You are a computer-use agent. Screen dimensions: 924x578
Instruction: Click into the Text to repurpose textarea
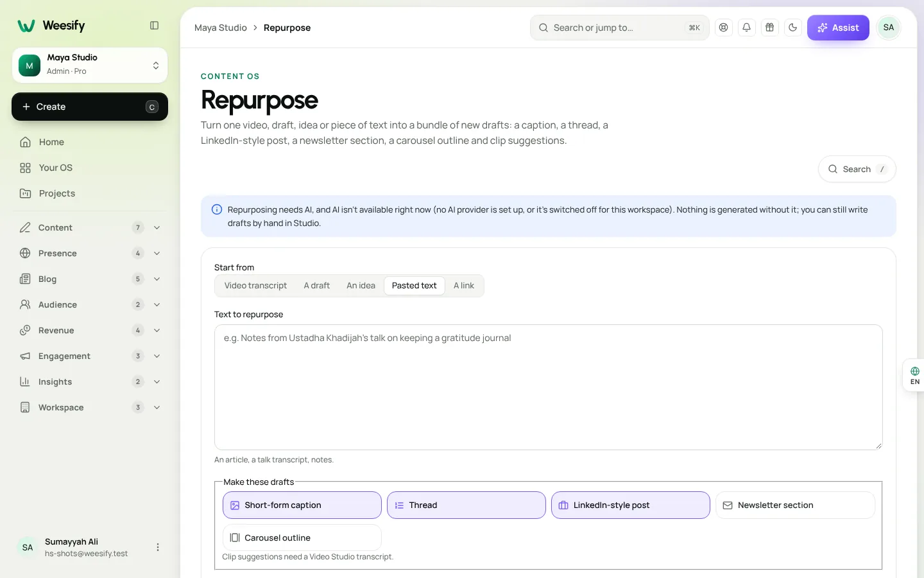click(549, 387)
